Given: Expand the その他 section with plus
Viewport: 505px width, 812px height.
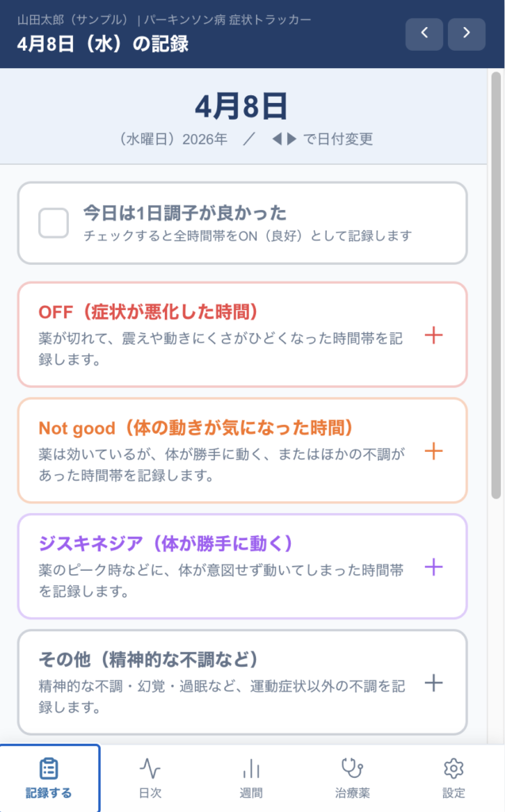Looking at the screenshot, I should coord(434,683).
